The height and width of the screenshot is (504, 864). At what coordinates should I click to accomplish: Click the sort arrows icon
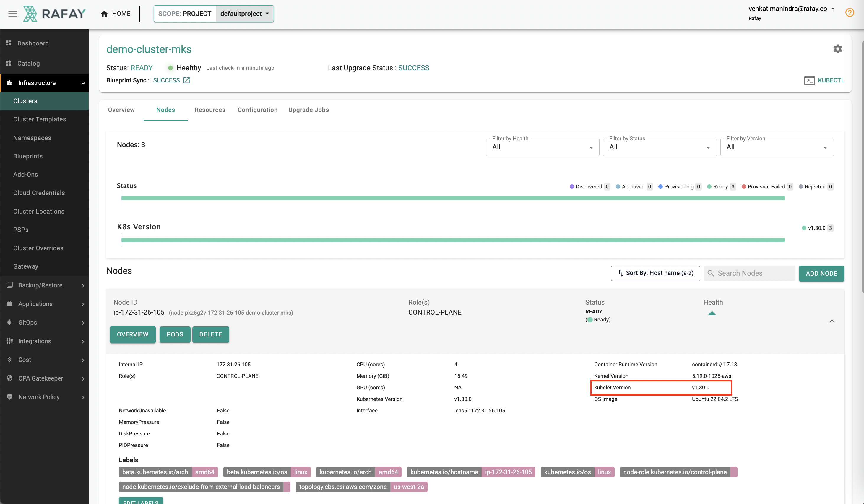[x=620, y=273]
